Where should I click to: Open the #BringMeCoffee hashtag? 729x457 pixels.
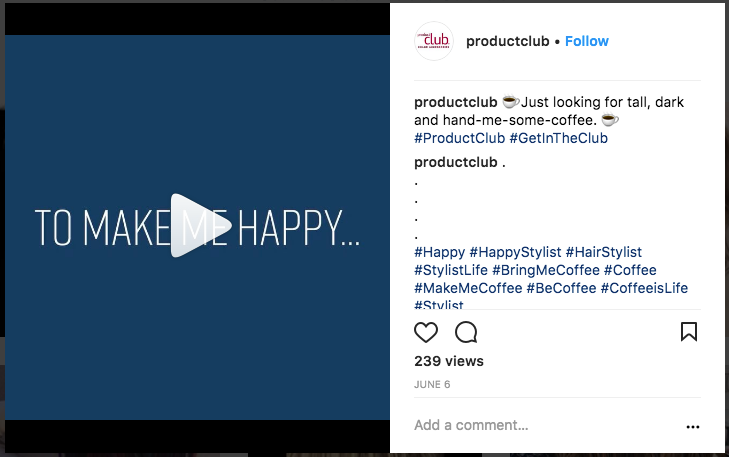[x=546, y=270]
